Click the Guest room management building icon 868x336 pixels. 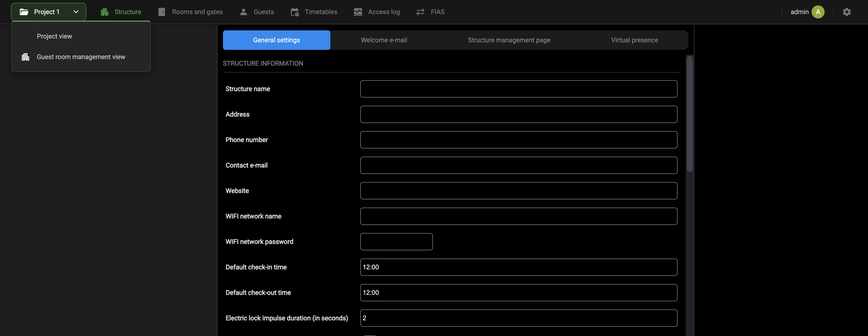(x=25, y=57)
